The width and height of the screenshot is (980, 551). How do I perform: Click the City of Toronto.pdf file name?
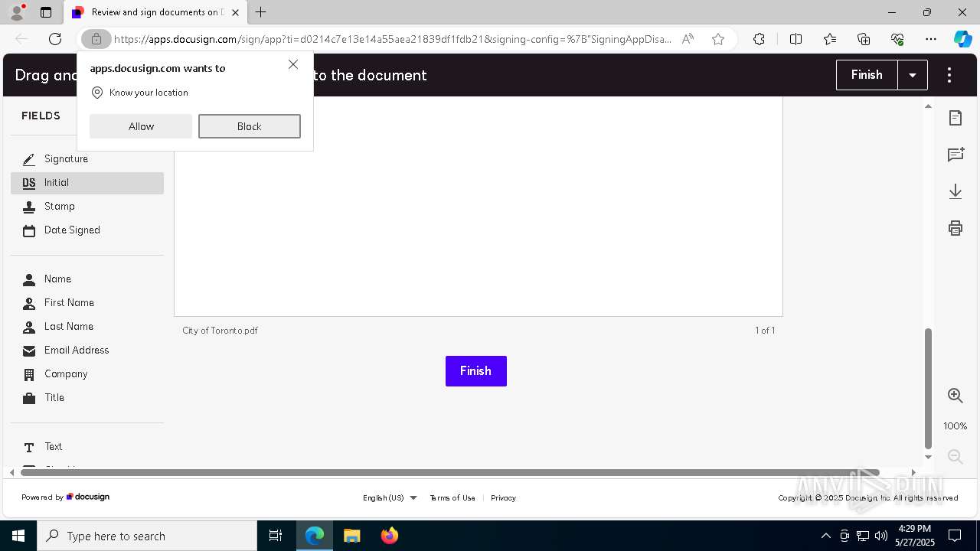coord(220,331)
